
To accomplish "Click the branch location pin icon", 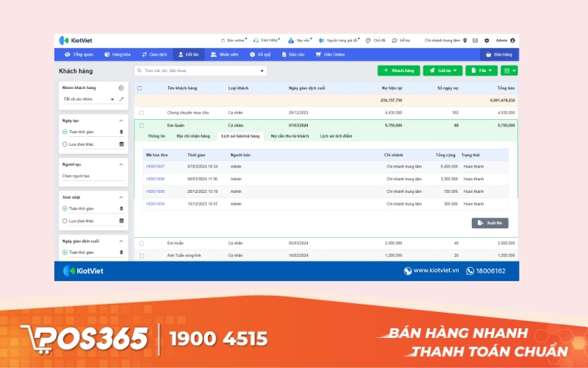I will coord(465,40).
